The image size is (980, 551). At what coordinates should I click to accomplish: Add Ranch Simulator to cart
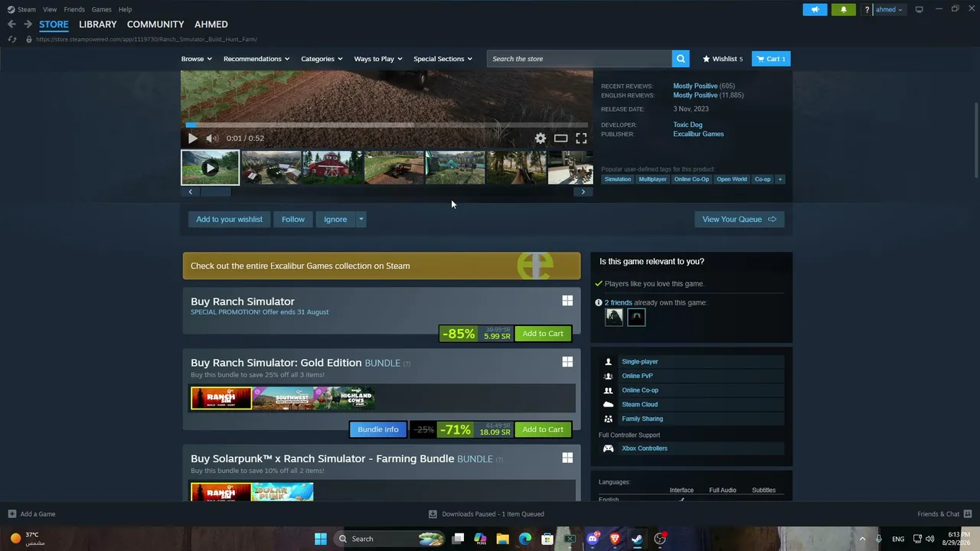[543, 334]
